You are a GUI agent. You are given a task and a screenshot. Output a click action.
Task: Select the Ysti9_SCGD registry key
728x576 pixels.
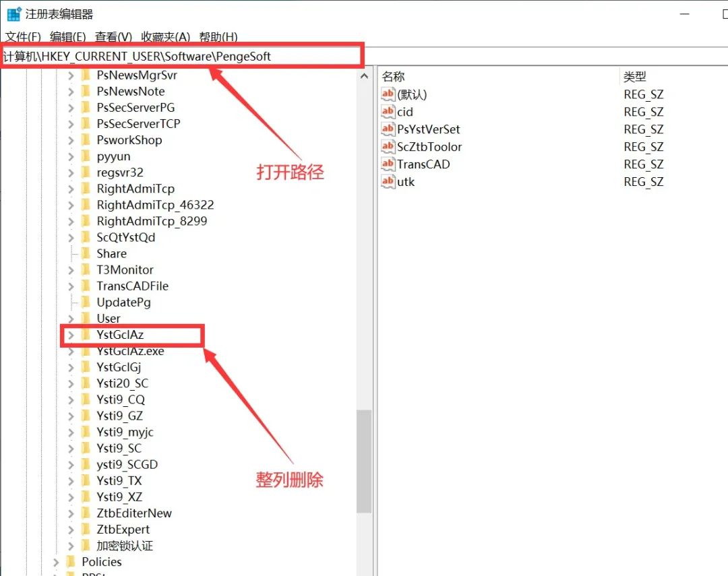point(127,465)
